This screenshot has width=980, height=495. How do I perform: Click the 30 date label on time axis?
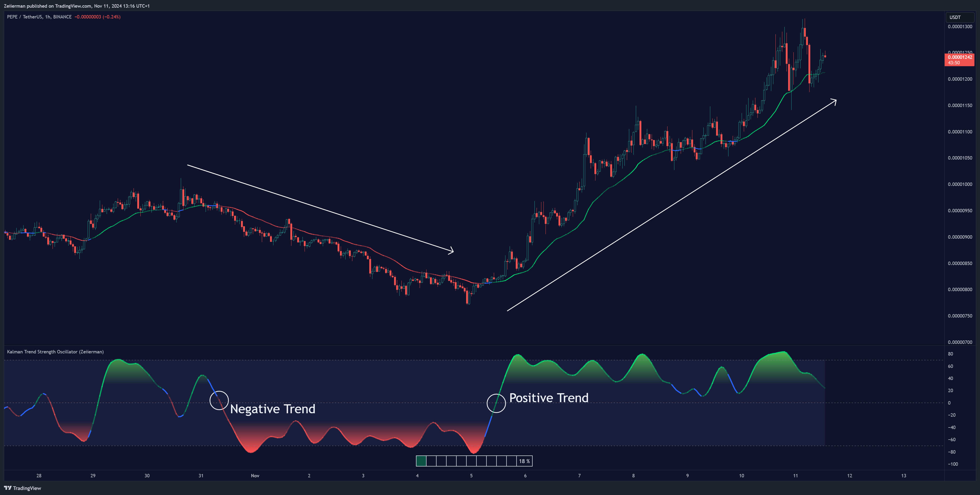pyautogui.click(x=147, y=475)
